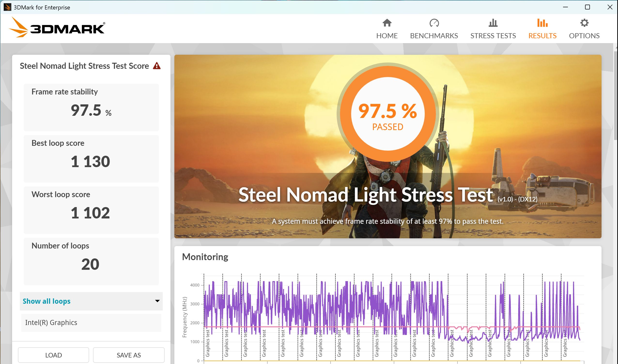Click the 3DMark title bar app icon
Screen dimensions: 618x364
(x=7, y=7)
